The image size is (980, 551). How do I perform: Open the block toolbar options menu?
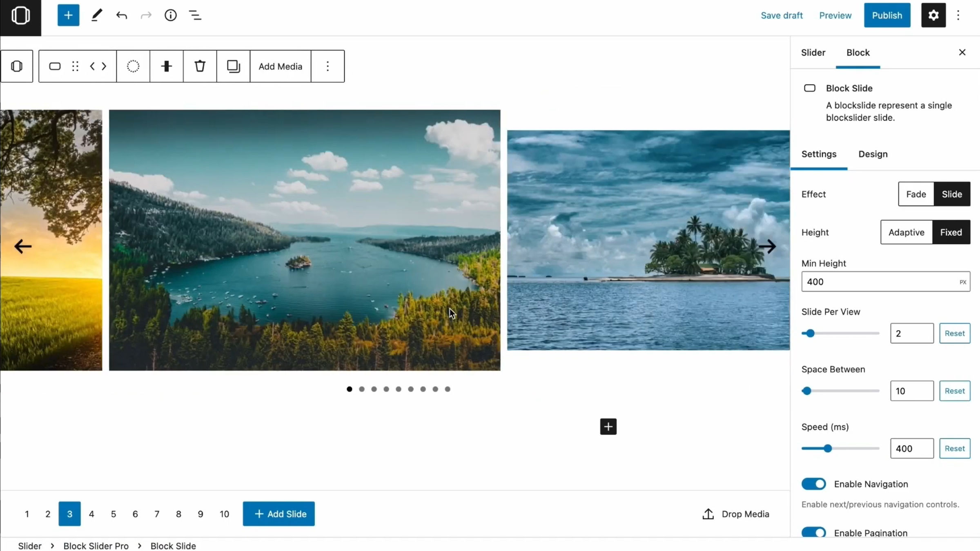(327, 66)
